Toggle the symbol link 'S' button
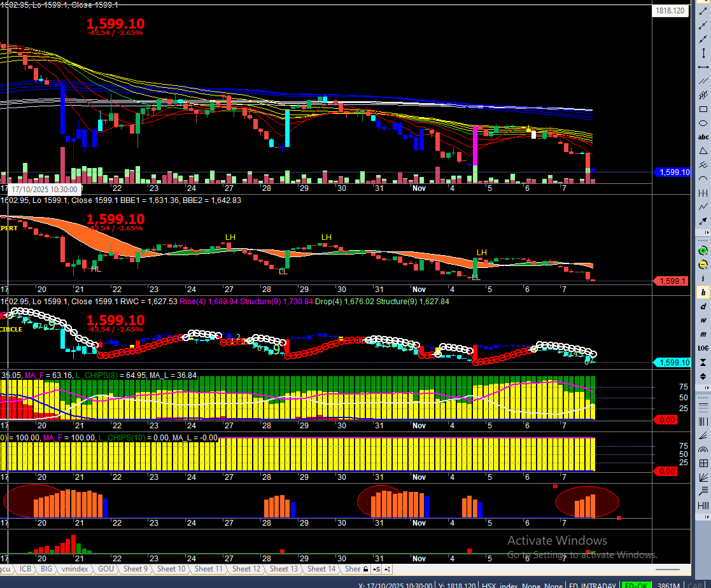This screenshot has height=588, width=711. (376, 569)
